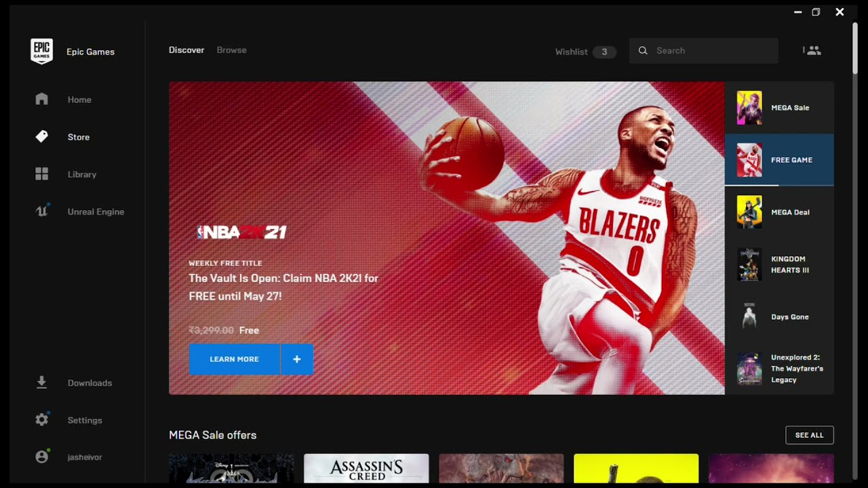Maximize the launcher window
868x488 pixels.
tap(816, 12)
